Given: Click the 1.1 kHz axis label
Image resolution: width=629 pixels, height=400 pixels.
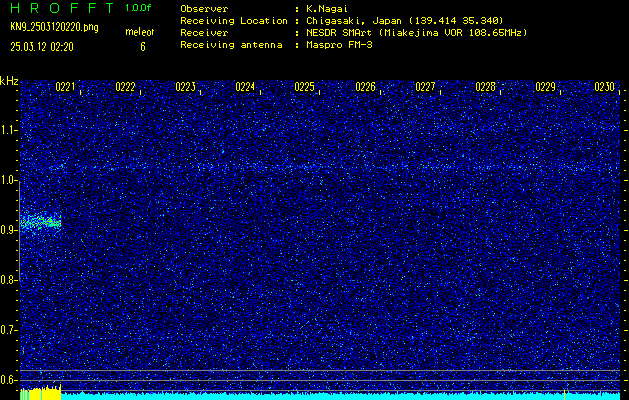Looking at the screenshot, I should (x=8, y=130).
